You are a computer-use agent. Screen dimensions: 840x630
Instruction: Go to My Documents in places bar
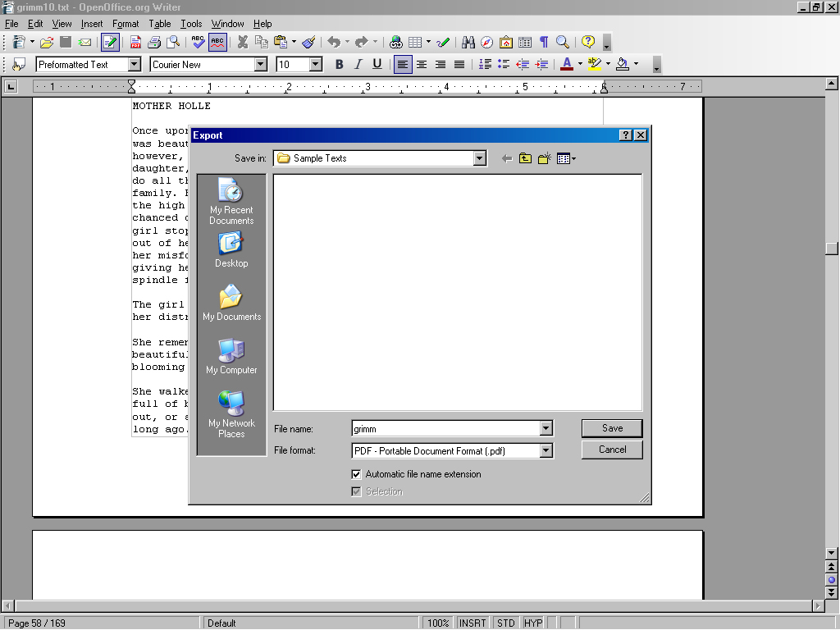point(231,303)
